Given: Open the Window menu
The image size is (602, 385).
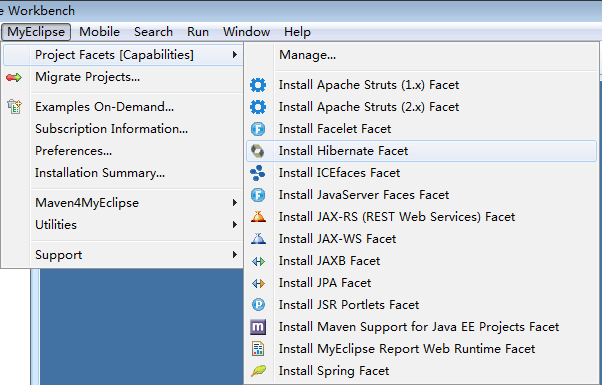Looking at the screenshot, I should (x=246, y=32).
